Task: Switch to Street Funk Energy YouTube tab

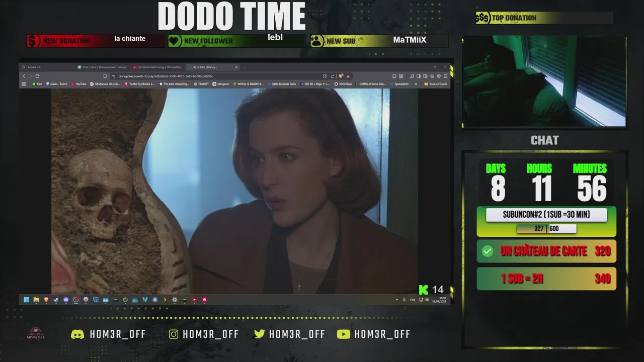Action: coord(157,67)
